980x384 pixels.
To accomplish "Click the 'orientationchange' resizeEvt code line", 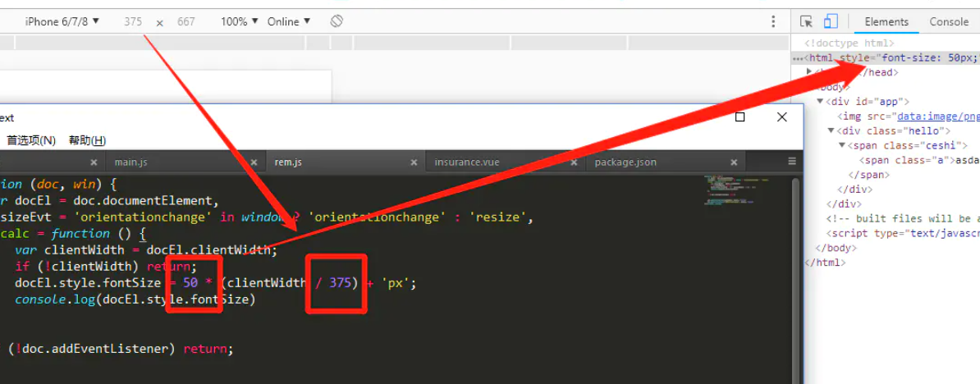I will (268, 217).
